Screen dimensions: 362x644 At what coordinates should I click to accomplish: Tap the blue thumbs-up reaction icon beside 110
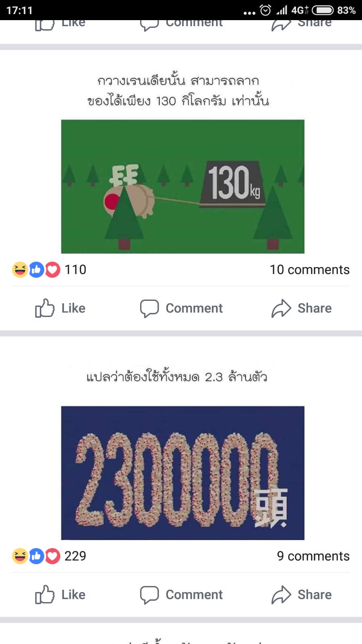36,270
